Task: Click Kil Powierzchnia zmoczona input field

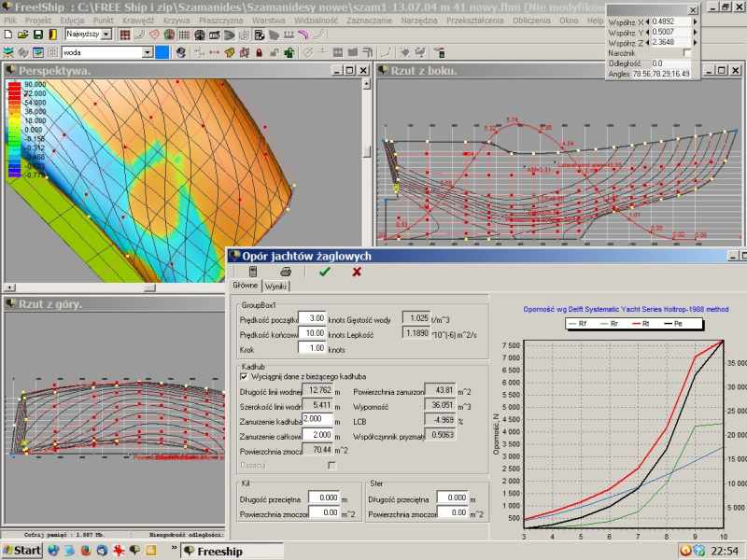Action: click(x=324, y=512)
